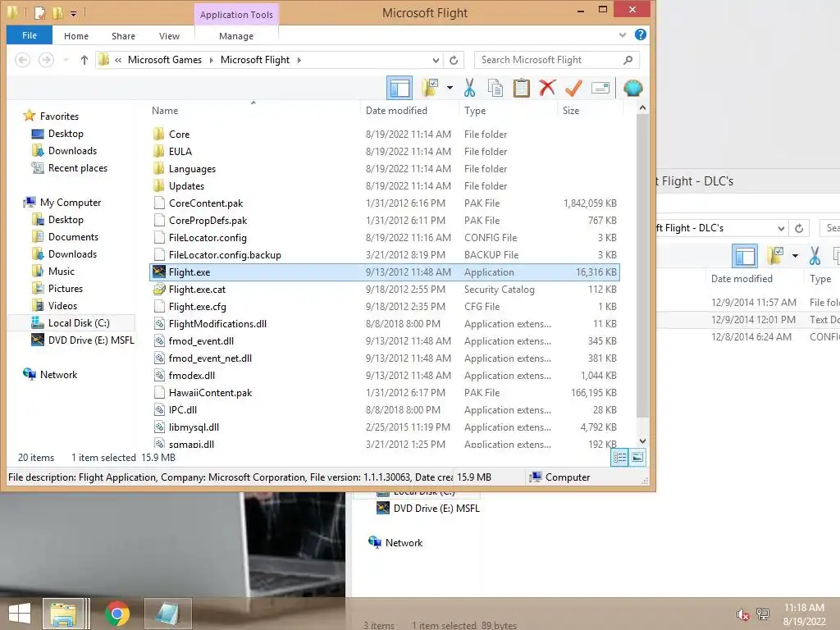Click the Application Tools contextual tab
Image resolution: width=840 pixels, height=630 pixels.
pyautogui.click(x=236, y=15)
